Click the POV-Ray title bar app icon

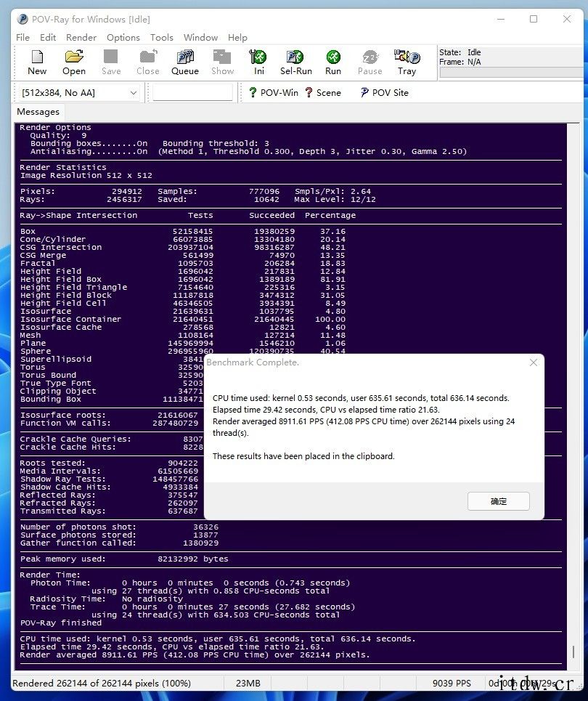coord(23,19)
